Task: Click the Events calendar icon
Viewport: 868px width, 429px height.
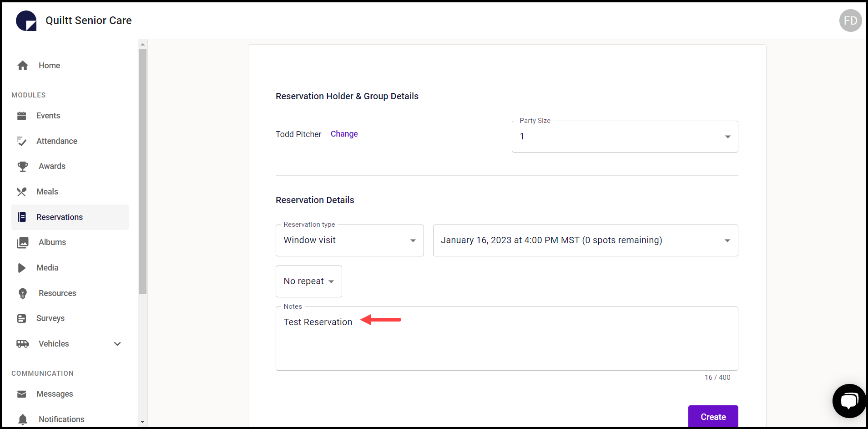Action: [x=21, y=116]
